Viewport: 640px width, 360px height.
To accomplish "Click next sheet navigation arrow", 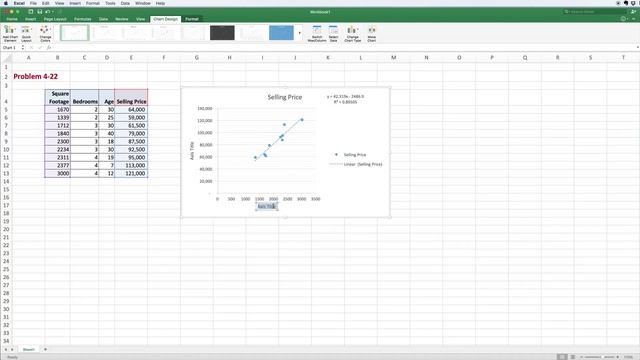I will 12,349.
